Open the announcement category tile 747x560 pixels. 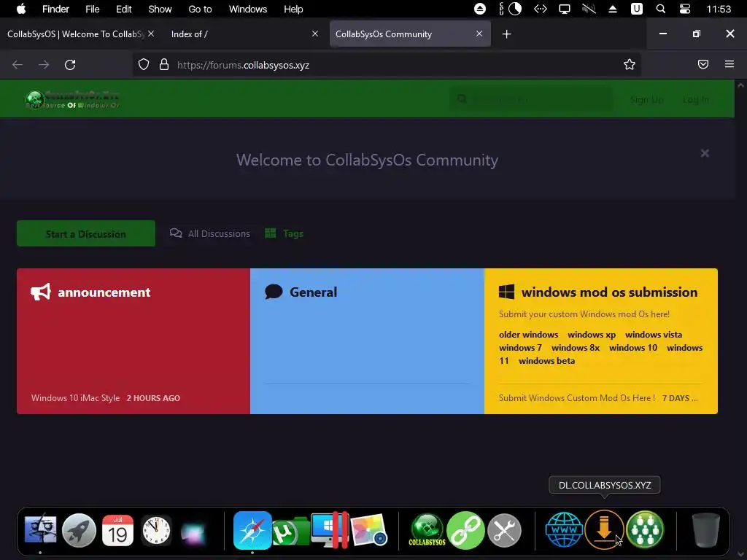click(x=133, y=341)
